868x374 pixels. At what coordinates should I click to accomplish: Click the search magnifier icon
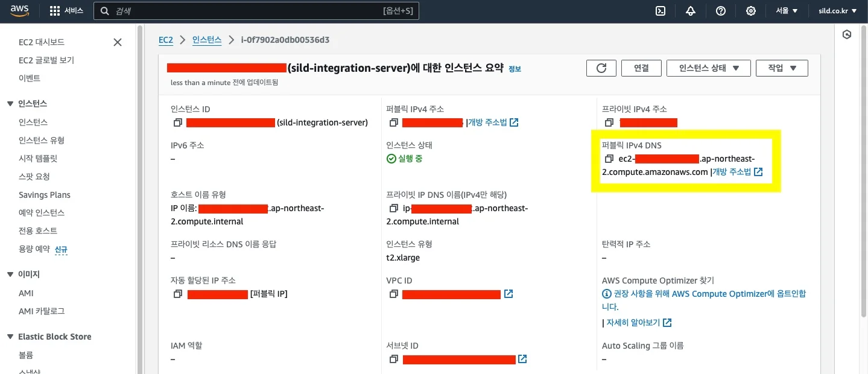pyautogui.click(x=105, y=11)
